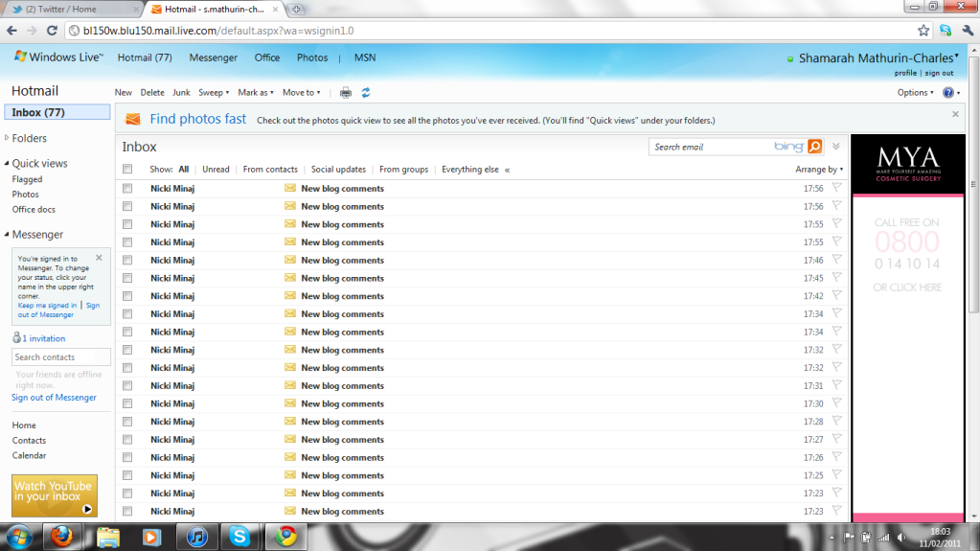980x551 pixels.
Task: Flag the 17:42 Nicki Minaj email
Action: (837, 295)
